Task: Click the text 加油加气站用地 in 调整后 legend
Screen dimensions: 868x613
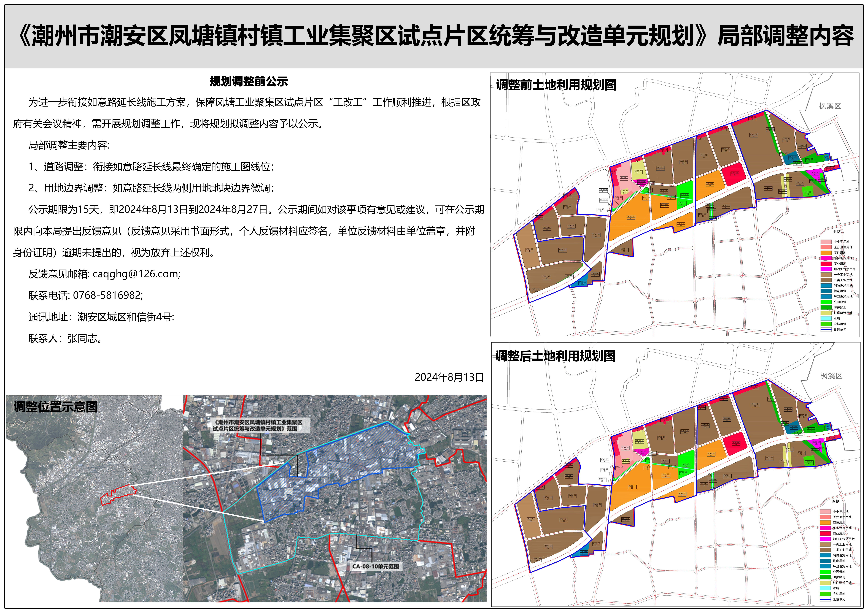Action: [x=844, y=539]
